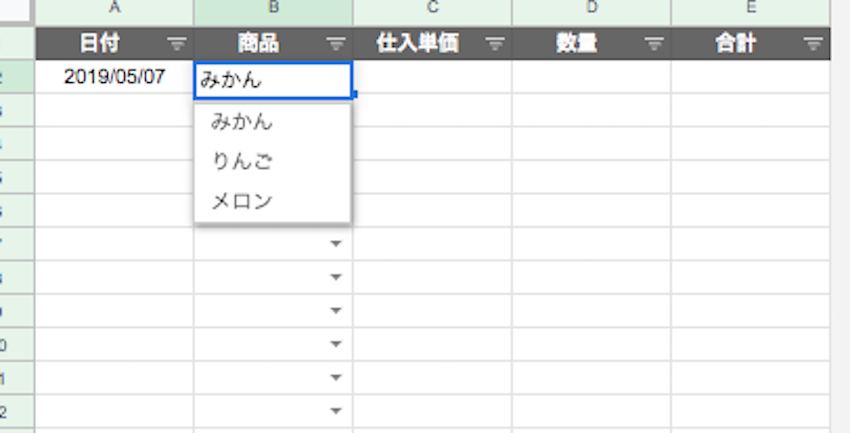This screenshot has width=850, height=433.
Task: Expand the fourth dropdown arrow below the suggestion list
Action: (336, 344)
